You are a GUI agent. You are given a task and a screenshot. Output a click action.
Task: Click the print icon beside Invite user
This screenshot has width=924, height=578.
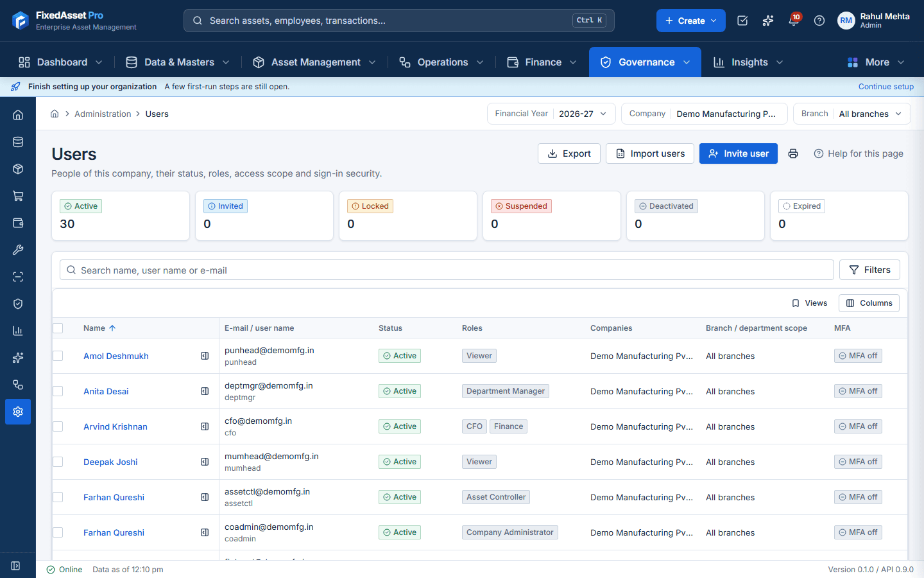(793, 153)
